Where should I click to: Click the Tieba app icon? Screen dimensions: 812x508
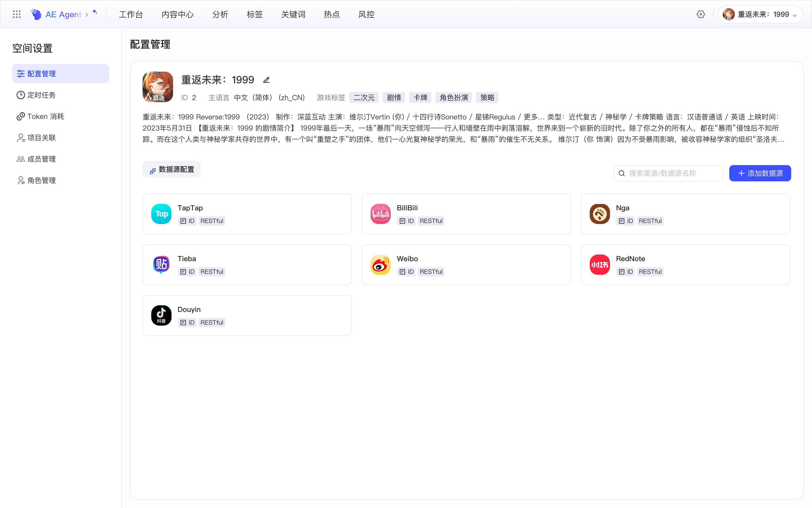coord(161,265)
